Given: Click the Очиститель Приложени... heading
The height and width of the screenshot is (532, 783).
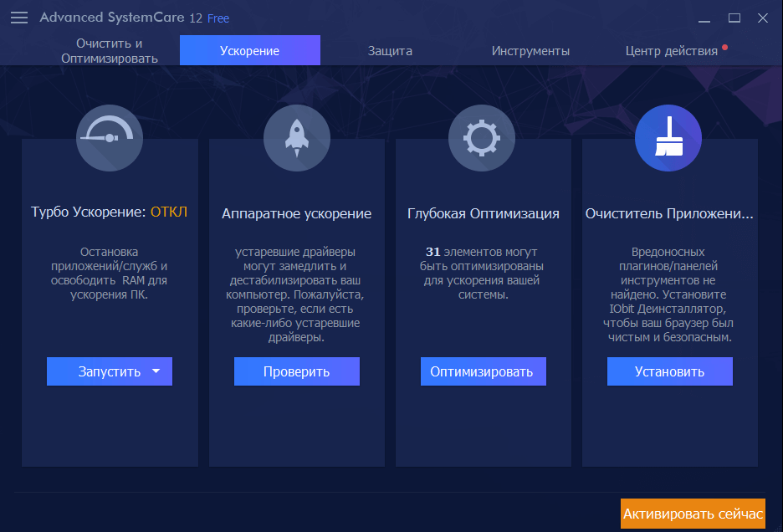Looking at the screenshot, I should click(x=669, y=213).
